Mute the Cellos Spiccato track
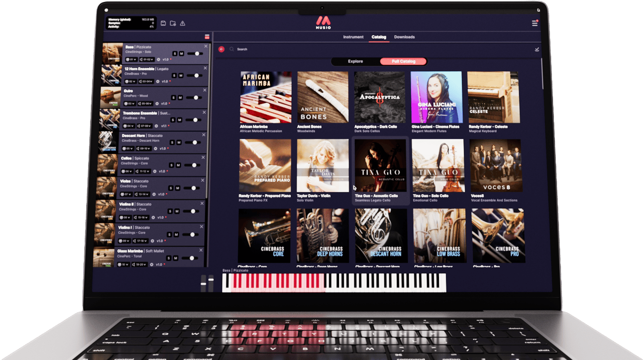The height and width of the screenshot is (360, 644). (178, 165)
